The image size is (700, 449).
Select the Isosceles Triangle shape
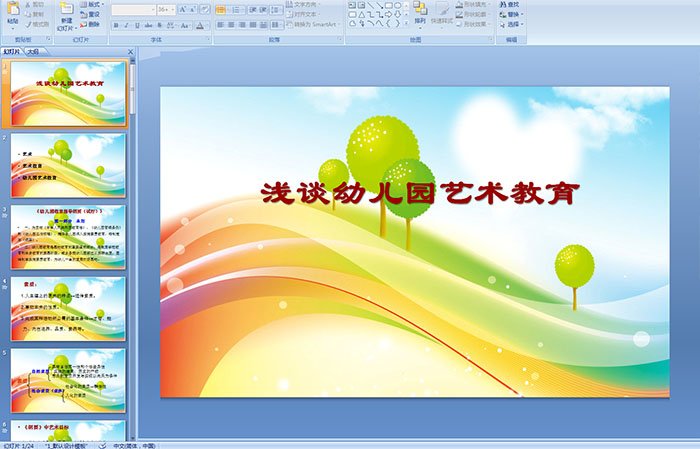[x=362, y=14]
